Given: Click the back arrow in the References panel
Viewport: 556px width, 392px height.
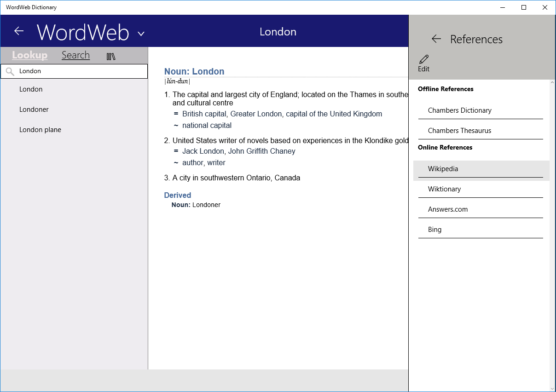Looking at the screenshot, I should [x=436, y=39].
